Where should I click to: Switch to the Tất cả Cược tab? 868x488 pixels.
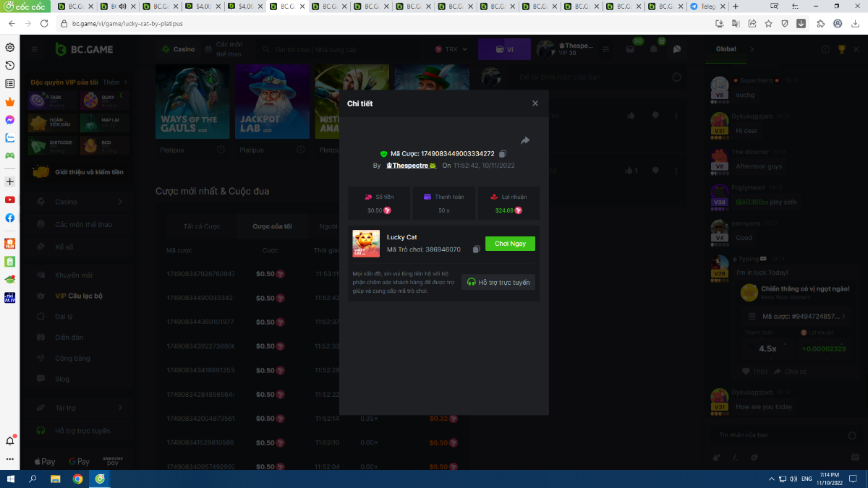pos(201,226)
